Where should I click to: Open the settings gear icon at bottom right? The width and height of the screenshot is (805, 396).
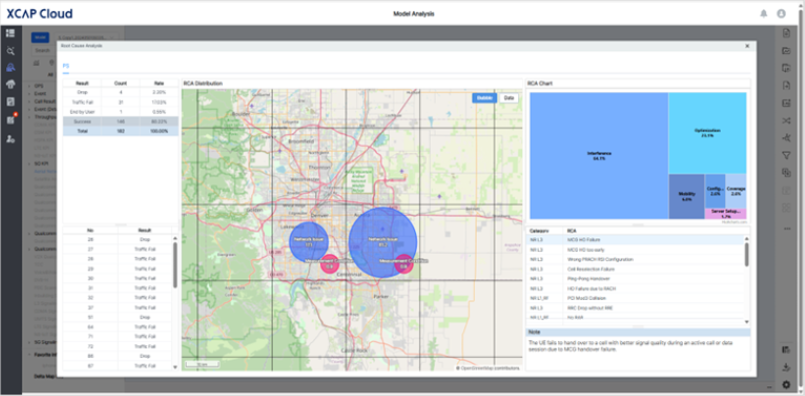tap(786, 385)
